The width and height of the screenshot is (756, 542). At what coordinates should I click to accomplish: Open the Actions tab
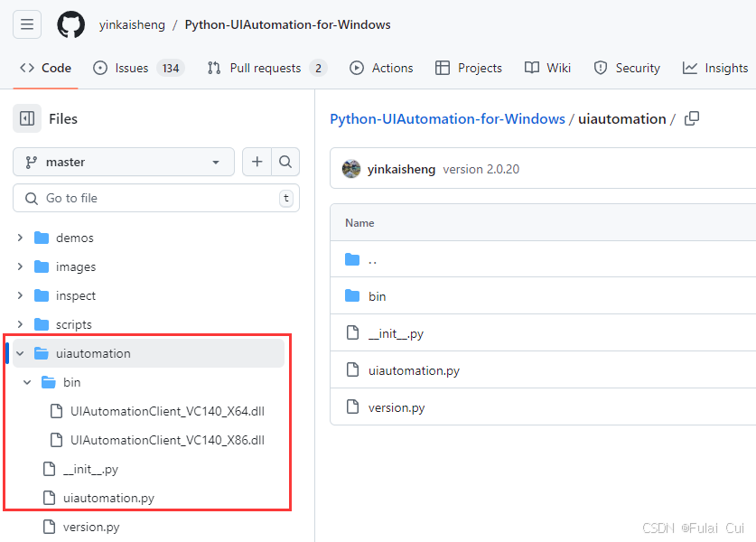(381, 68)
